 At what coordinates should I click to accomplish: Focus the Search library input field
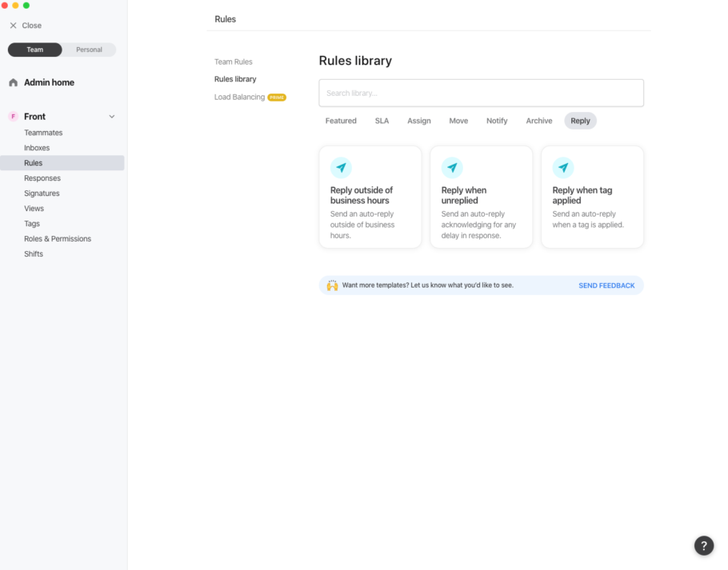click(x=481, y=93)
